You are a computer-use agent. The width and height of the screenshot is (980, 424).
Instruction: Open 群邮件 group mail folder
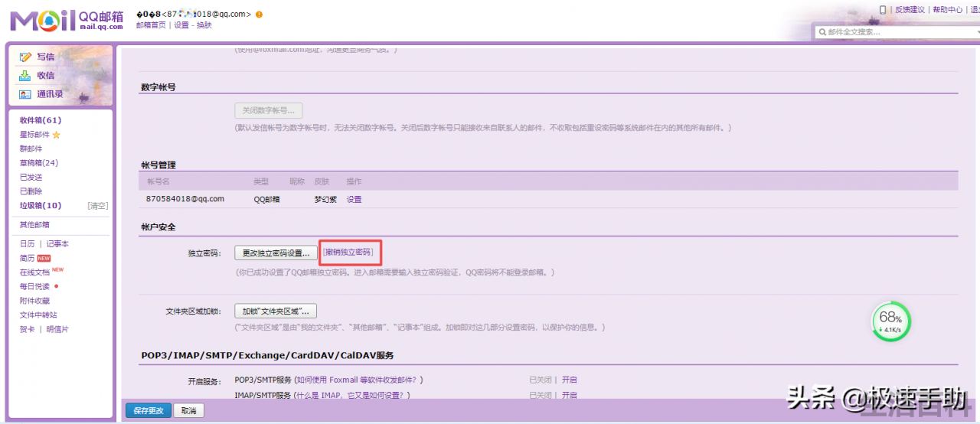tap(31, 148)
